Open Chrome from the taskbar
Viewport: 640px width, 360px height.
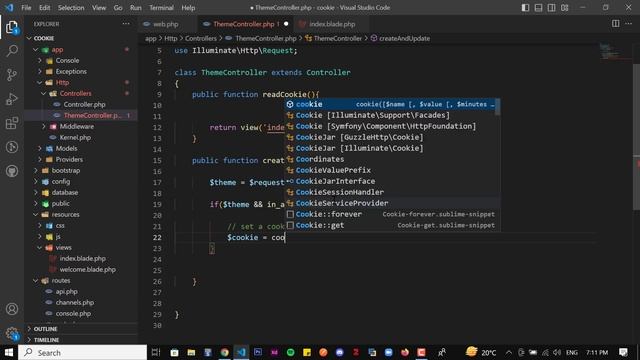224,352
